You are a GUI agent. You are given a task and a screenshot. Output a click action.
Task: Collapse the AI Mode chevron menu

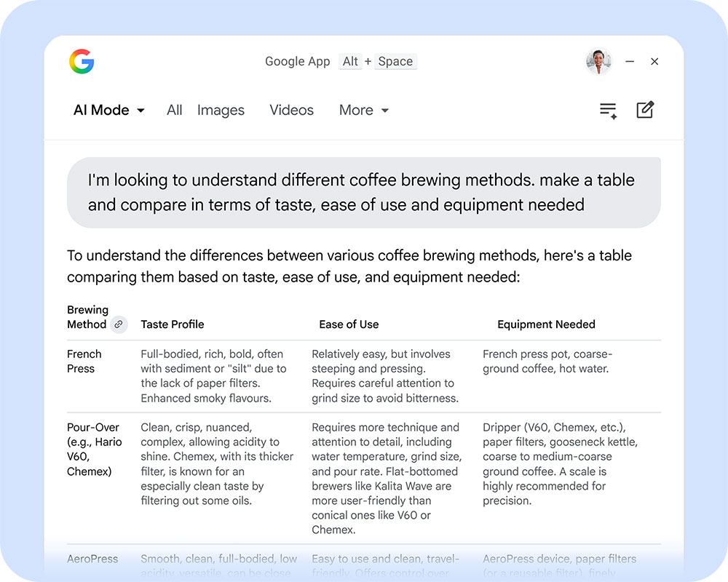pos(141,111)
